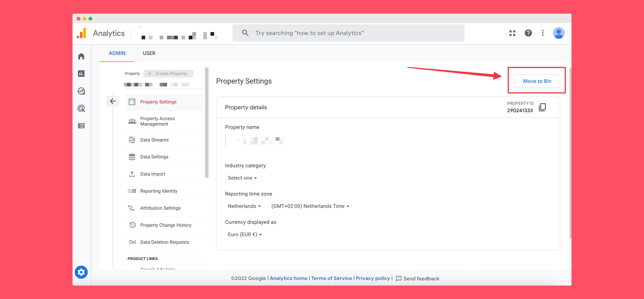Click the Data Settings database icon
This screenshot has height=299, width=644.
click(x=132, y=157)
